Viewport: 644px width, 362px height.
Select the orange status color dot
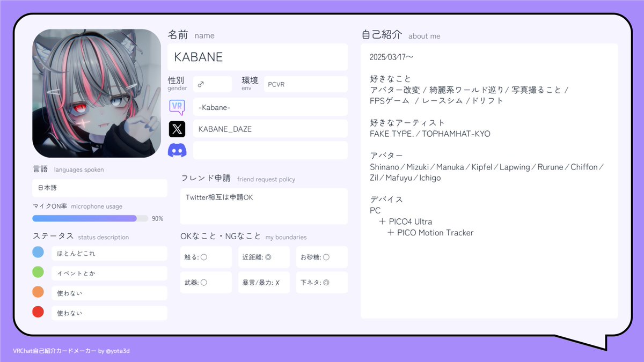(38, 292)
